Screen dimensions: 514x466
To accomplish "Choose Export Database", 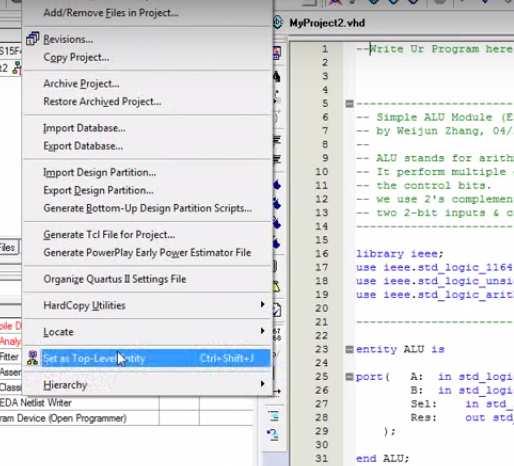I will pyautogui.click(x=83, y=146).
